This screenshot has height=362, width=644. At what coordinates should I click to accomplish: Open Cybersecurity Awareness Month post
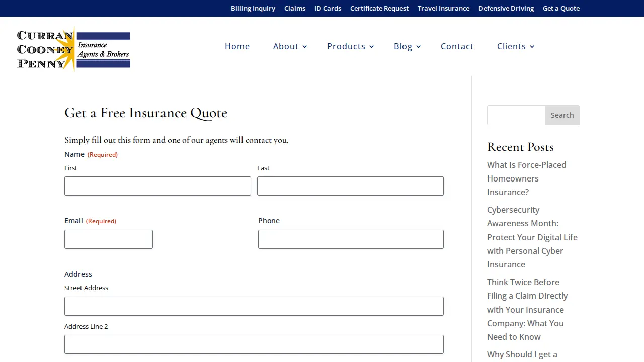(x=532, y=237)
